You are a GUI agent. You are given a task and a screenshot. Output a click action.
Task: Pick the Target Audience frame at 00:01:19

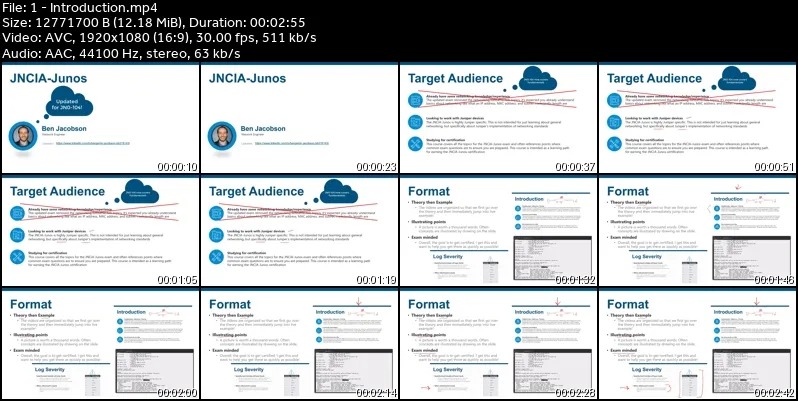pos(299,231)
